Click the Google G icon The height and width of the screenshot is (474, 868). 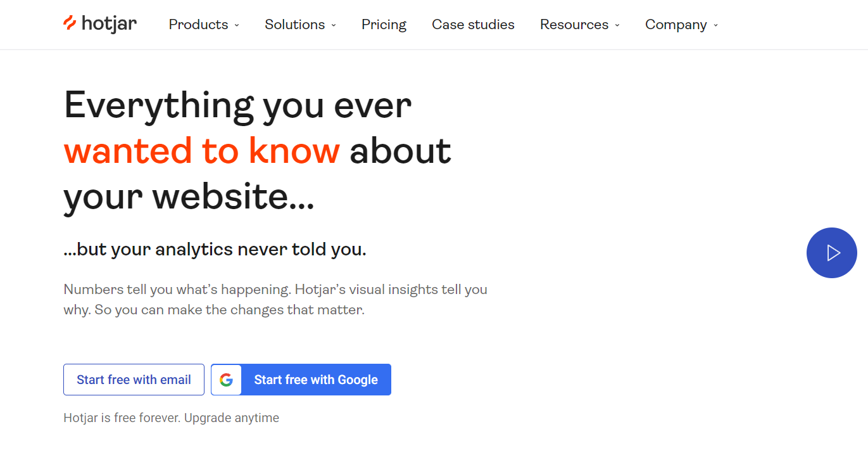(x=226, y=380)
